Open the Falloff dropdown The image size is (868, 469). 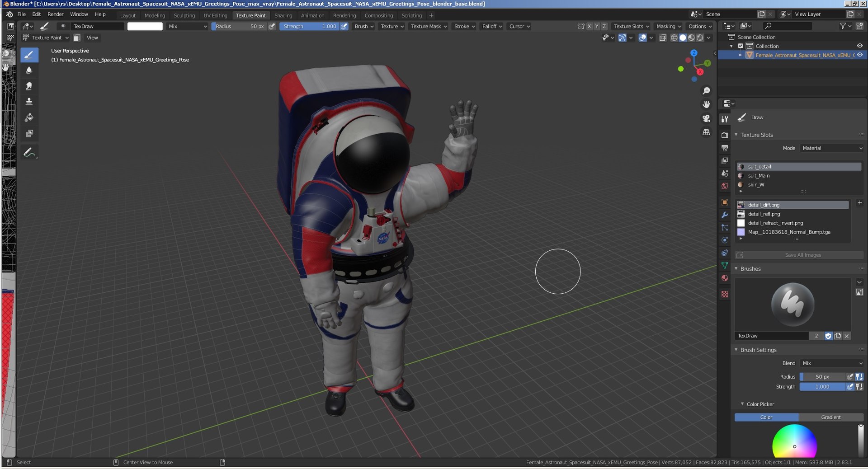coord(492,26)
